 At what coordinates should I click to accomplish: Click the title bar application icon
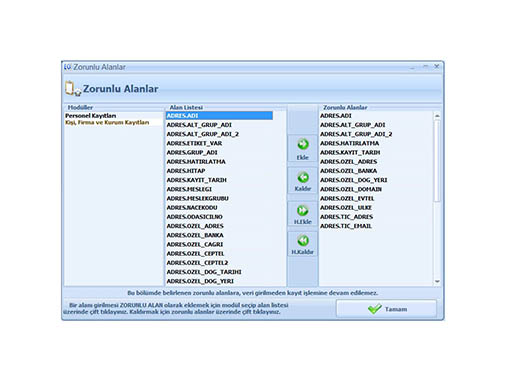[68, 67]
